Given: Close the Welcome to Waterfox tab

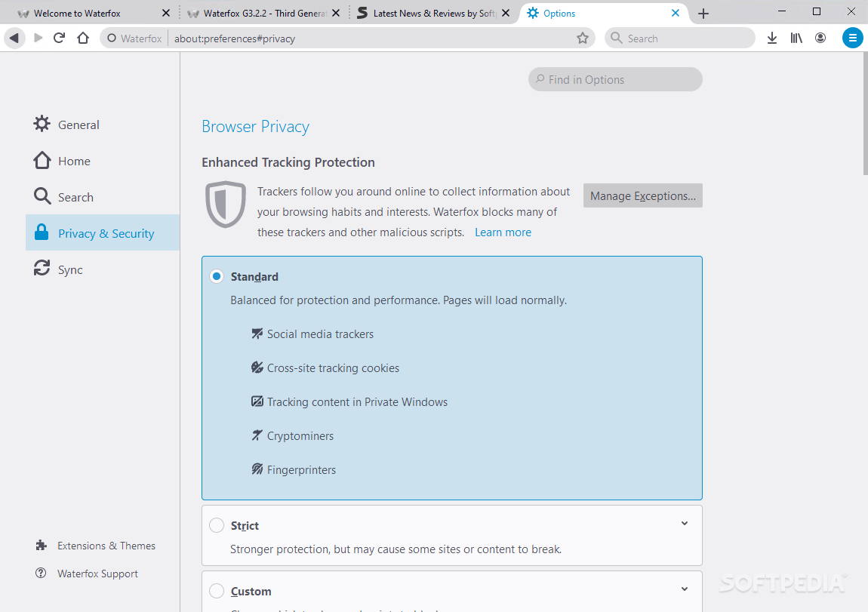Looking at the screenshot, I should point(165,14).
